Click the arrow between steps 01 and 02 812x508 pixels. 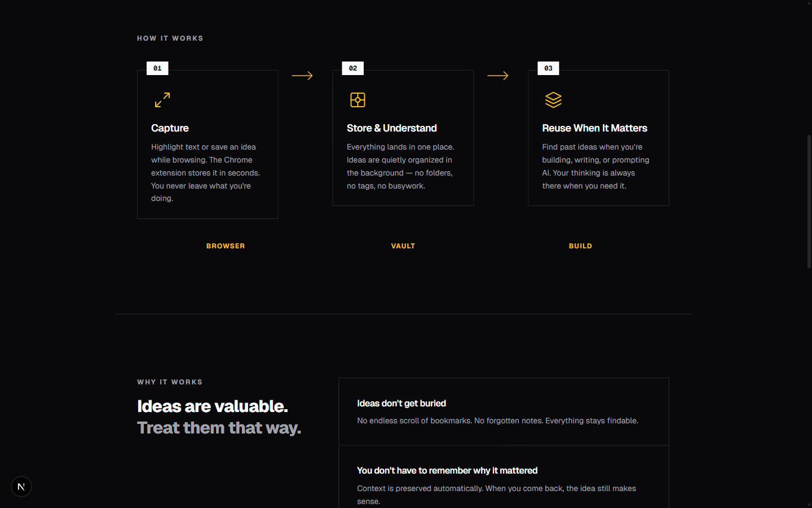click(302, 75)
